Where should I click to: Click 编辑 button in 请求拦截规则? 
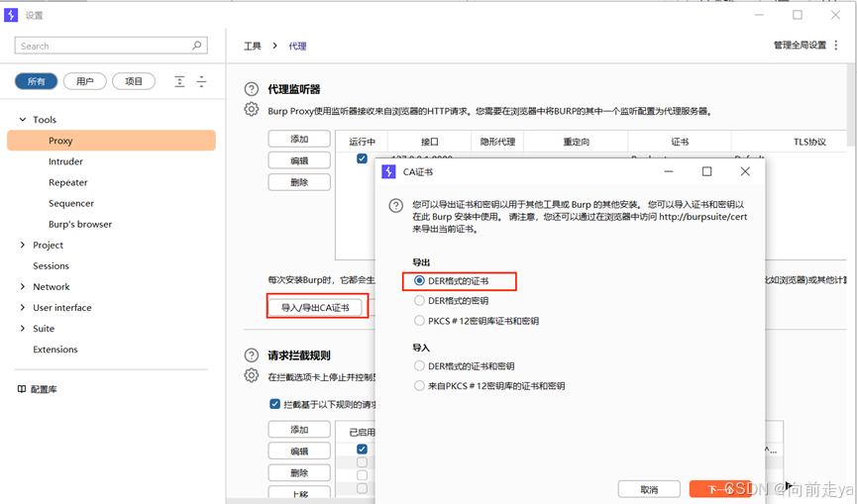click(x=299, y=452)
